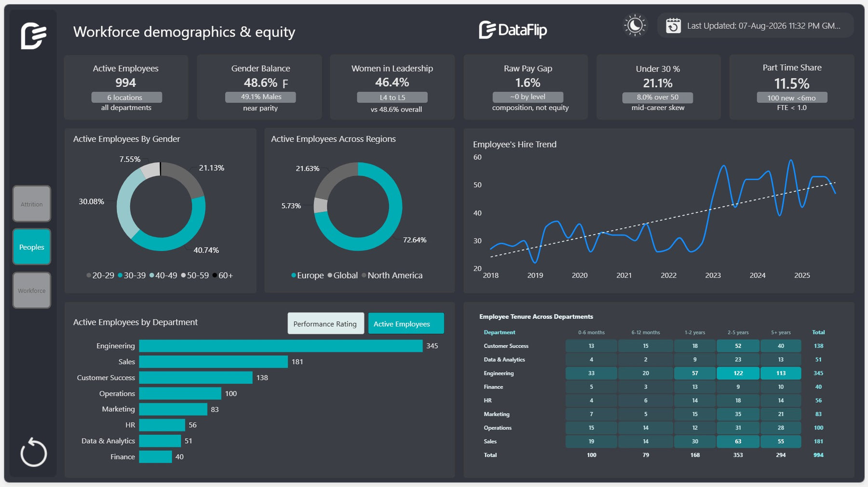Switch chart to Performance Rating
The width and height of the screenshot is (868, 487).
coord(325,324)
